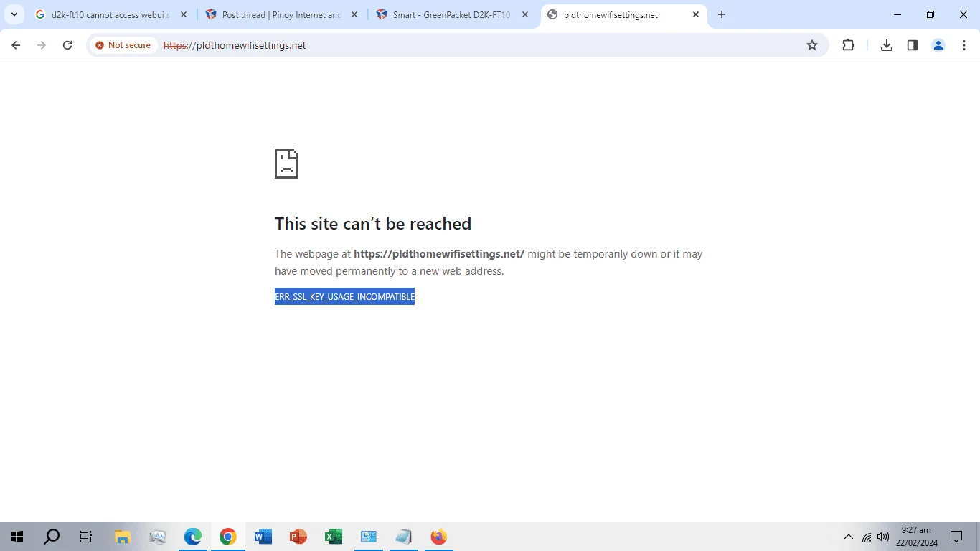Click the highlighted ERR_SSL_KEY_USAGE_INCOMPATIBLE error code

click(344, 297)
